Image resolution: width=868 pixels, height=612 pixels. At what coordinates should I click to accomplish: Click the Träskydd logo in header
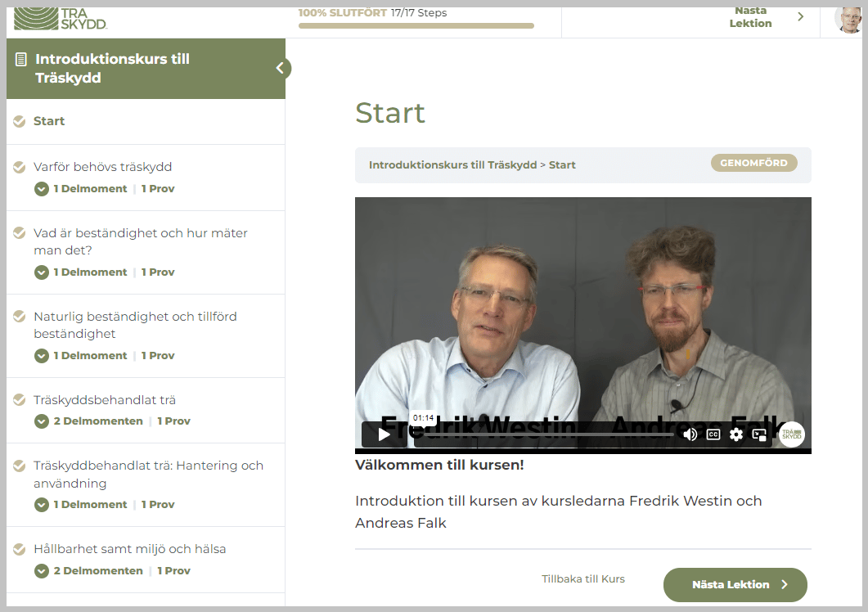pyautogui.click(x=61, y=16)
